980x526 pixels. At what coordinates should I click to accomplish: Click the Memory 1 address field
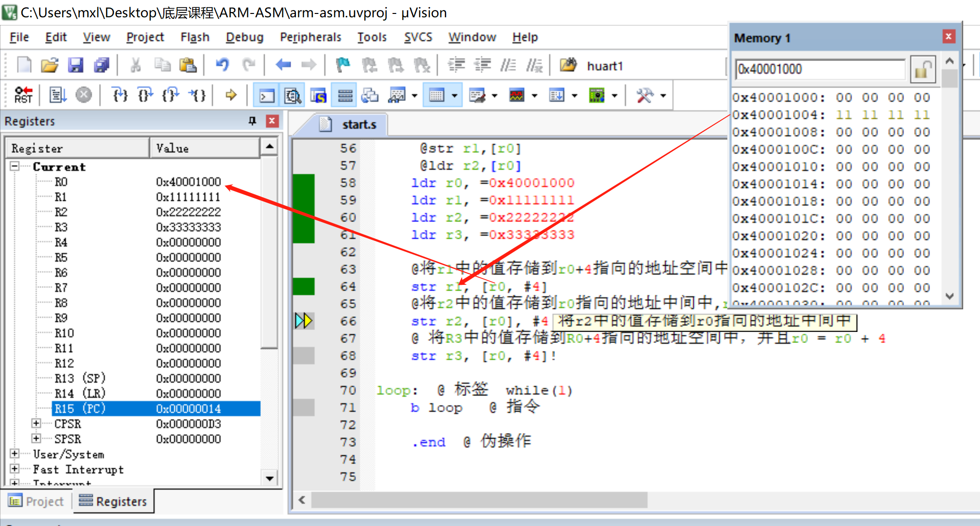820,69
